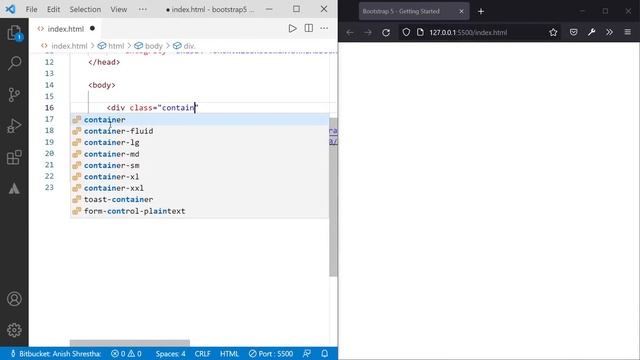Click the Bitbucket Anish Shrestha status item
Viewport: 640px width, 360px height.
pyautogui.click(x=56, y=353)
